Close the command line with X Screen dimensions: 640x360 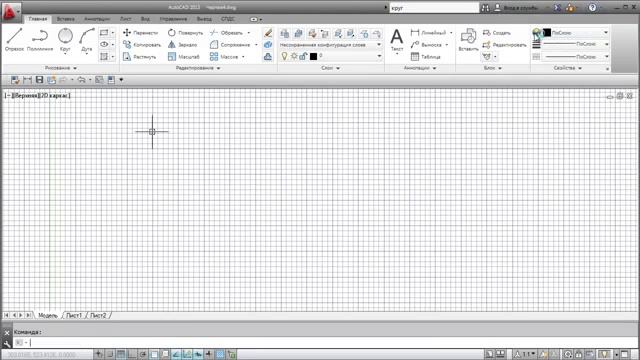pyautogui.click(x=7, y=333)
